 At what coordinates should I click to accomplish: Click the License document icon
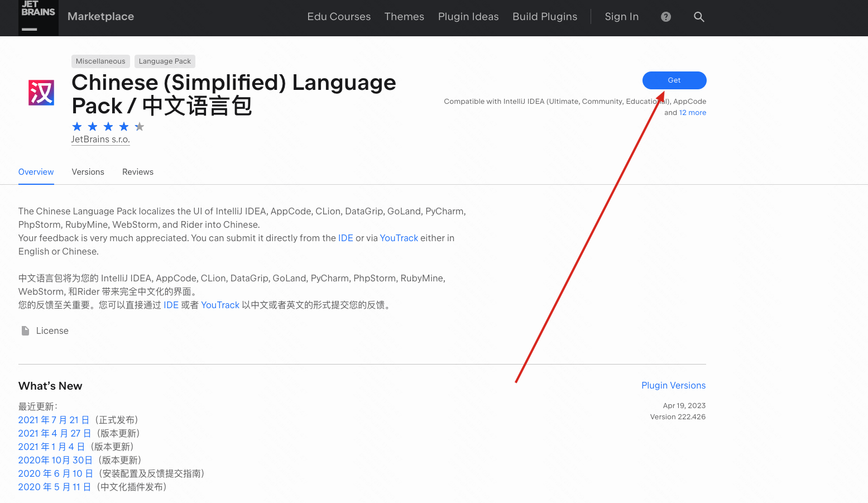(x=25, y=330)
